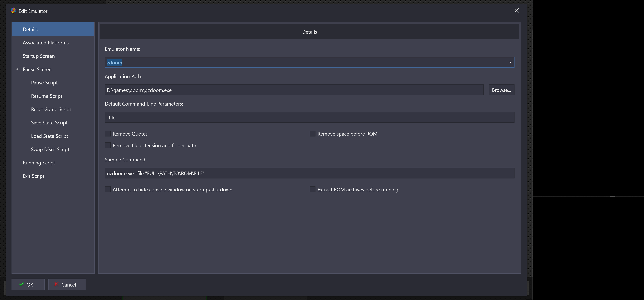644x300 pixels.
Task: Enable Attempt to hide console window checkbox
Action: (108, 189)
